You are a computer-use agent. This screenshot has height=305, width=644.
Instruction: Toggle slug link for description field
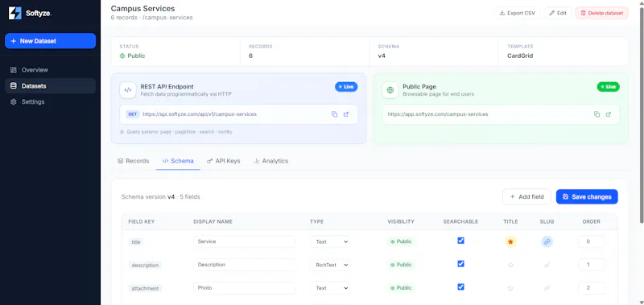point(547,266)
